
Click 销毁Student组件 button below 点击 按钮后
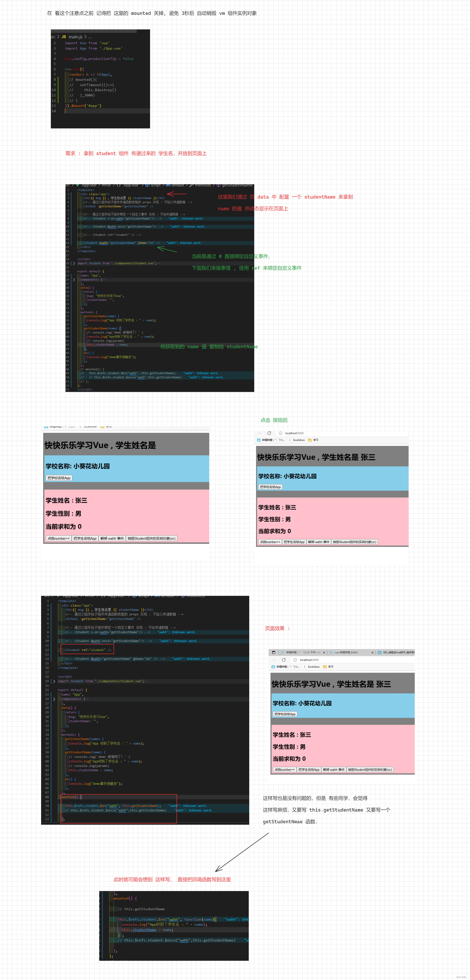click(355, 542)
